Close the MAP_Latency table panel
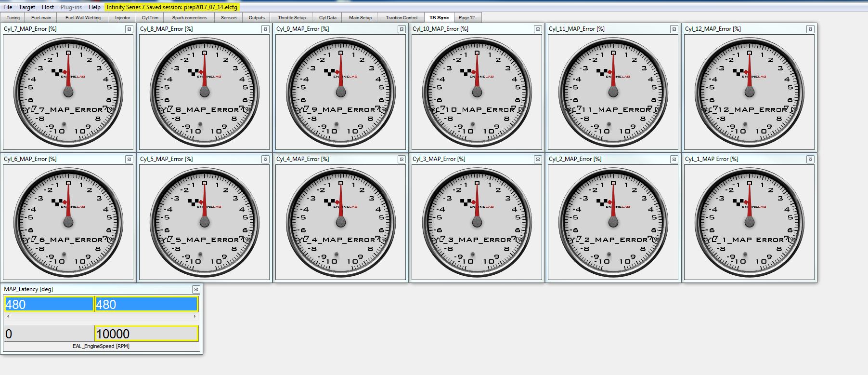 pos(196,290)
